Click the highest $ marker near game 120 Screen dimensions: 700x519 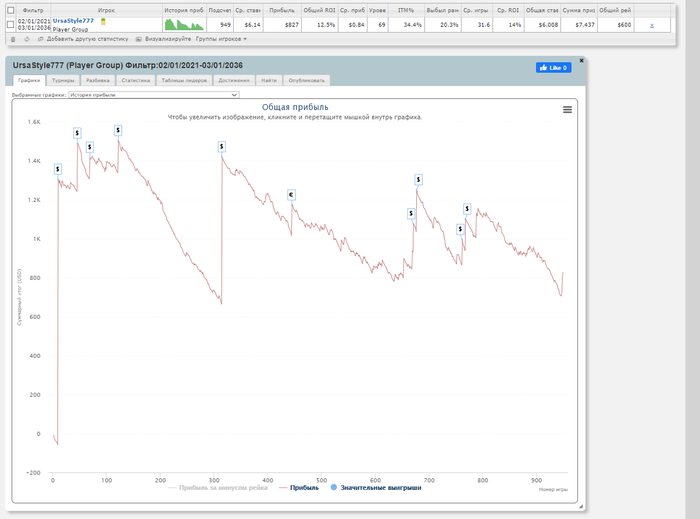(x=118, y=130)
